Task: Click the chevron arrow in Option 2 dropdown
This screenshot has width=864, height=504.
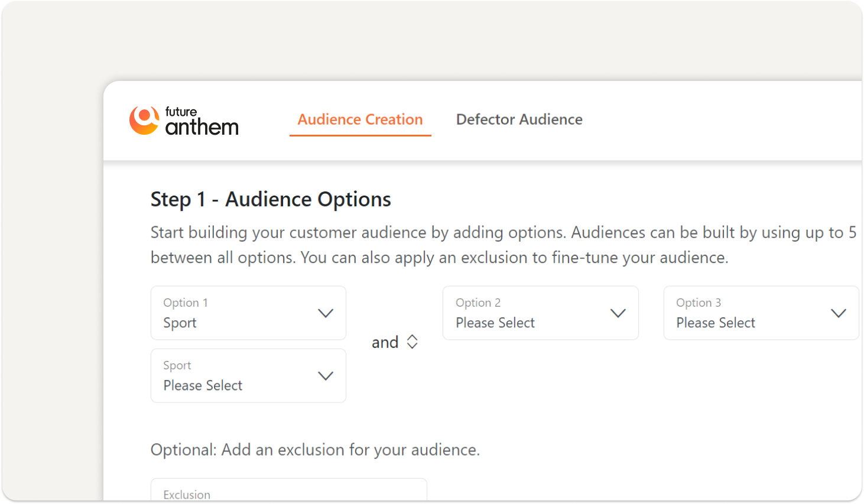Action: pyautogui.click(x=618, y=313)
